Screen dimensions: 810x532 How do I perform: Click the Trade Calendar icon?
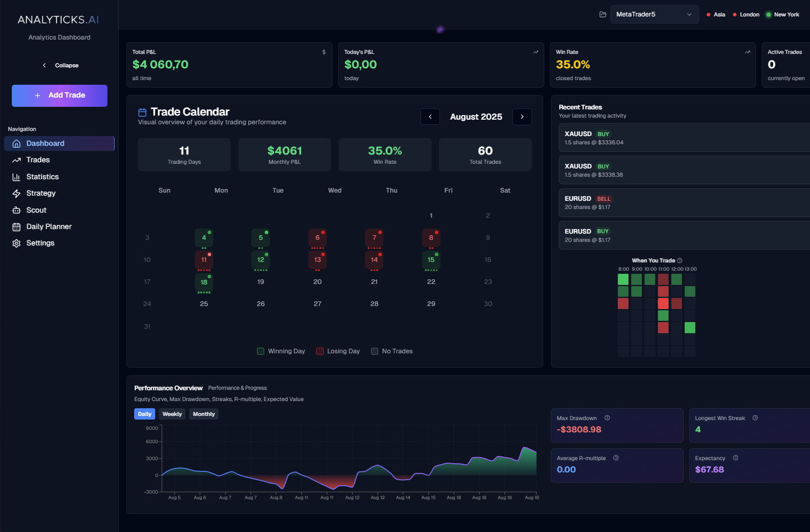[142, 112]
